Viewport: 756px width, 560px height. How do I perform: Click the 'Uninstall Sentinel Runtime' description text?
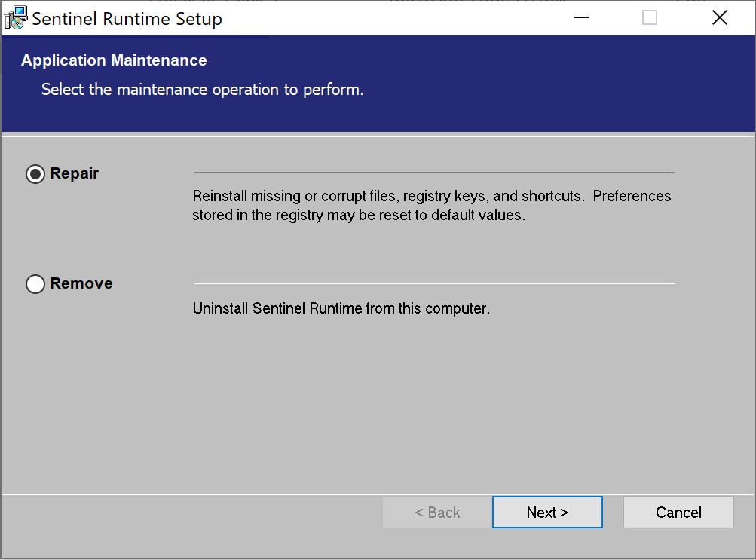pos(341,308)
